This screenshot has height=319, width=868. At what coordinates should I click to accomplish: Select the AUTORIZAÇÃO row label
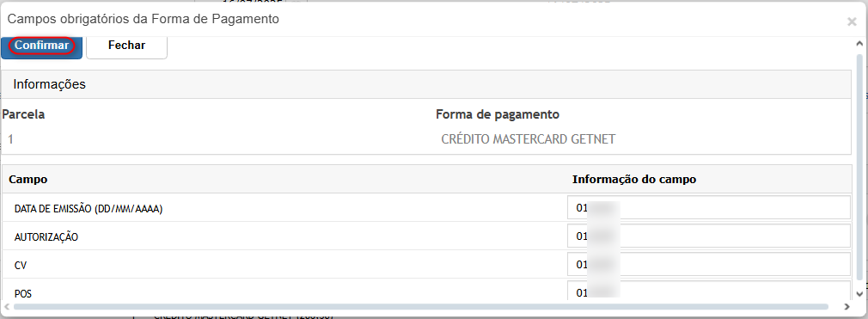click(46, 237)
